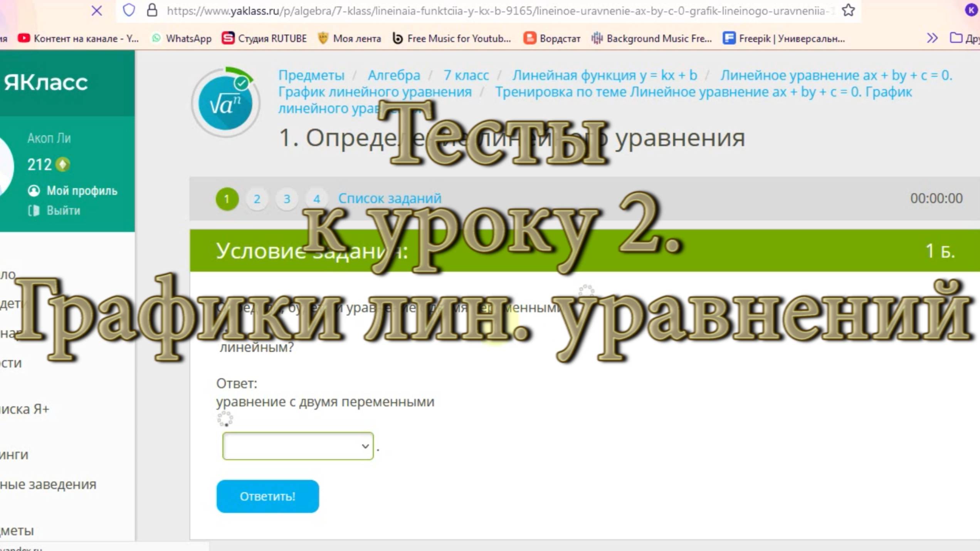Click the round algebra subject logo
The image size is (980, 551).
(225, 102)
